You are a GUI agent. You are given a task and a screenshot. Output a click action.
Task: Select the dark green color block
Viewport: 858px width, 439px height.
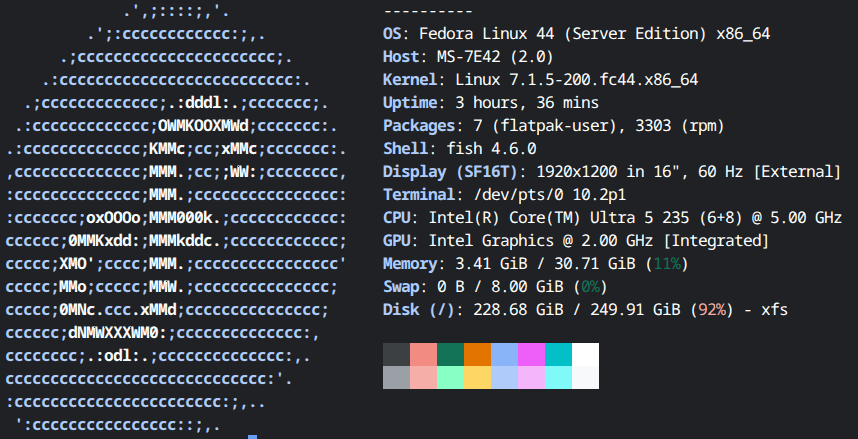450,354
